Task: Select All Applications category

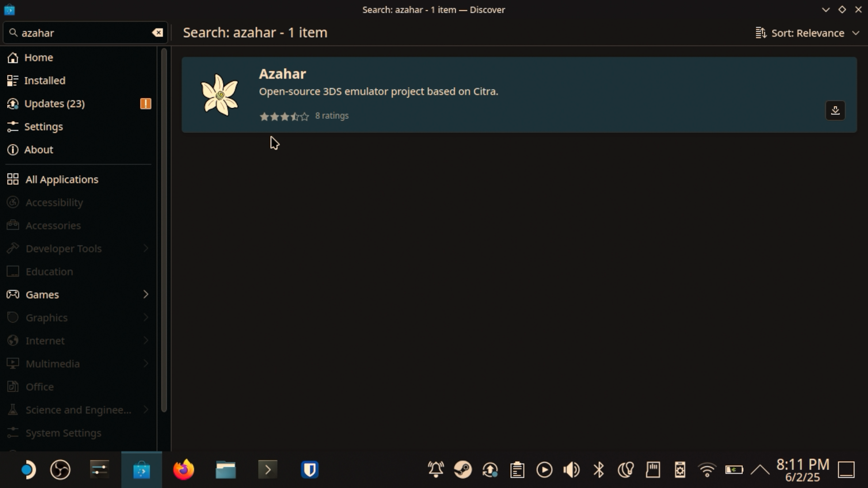Action: click(x=78, y=179)
